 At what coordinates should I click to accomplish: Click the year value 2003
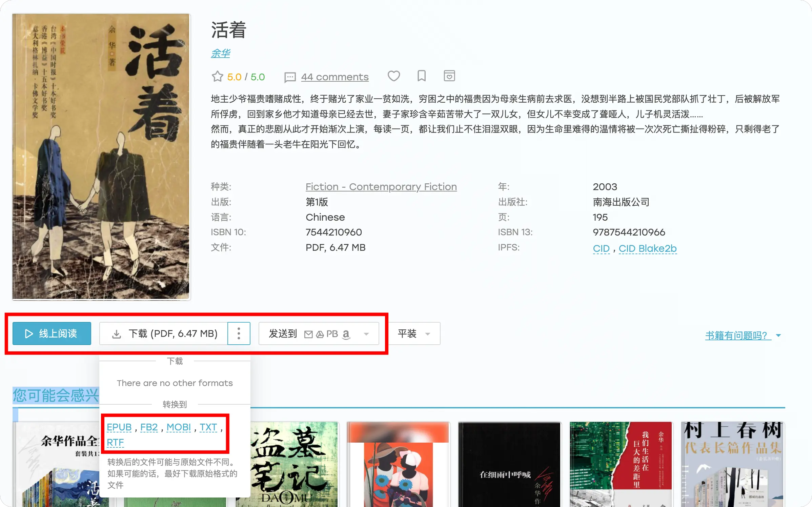(x=605, y=187)
